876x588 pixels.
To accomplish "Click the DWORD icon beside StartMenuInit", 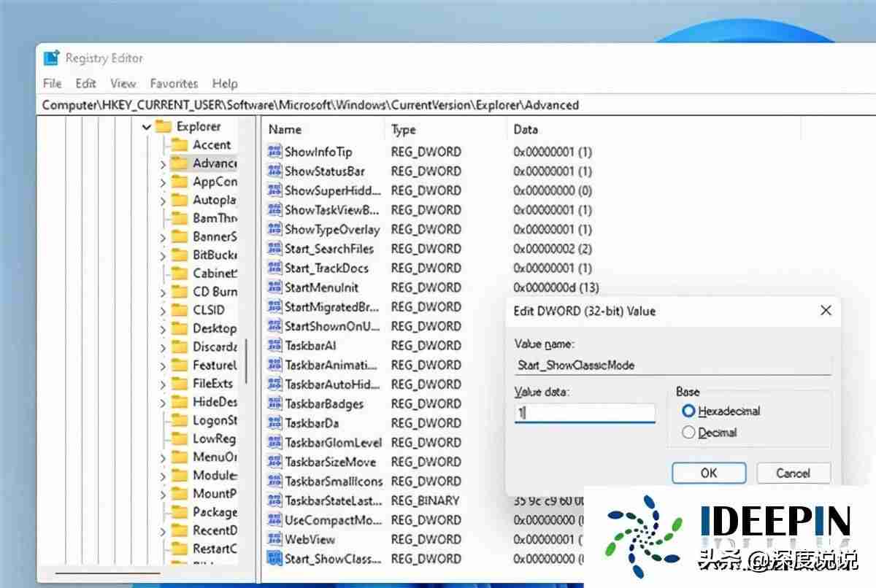I will [x=274, y=287].
